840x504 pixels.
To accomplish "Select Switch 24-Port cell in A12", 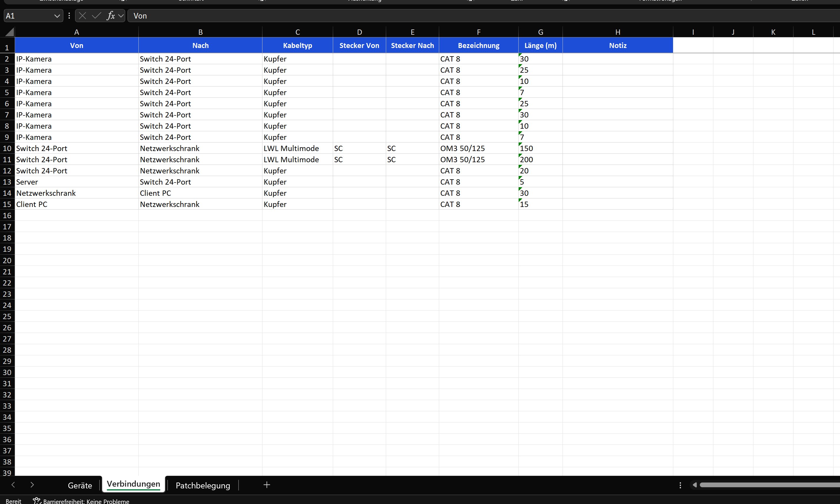I will tap(77, 171).
